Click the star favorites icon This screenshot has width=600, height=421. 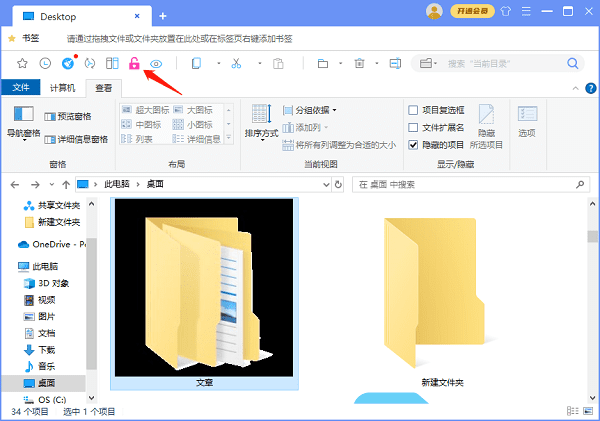[x=22, y=63]
